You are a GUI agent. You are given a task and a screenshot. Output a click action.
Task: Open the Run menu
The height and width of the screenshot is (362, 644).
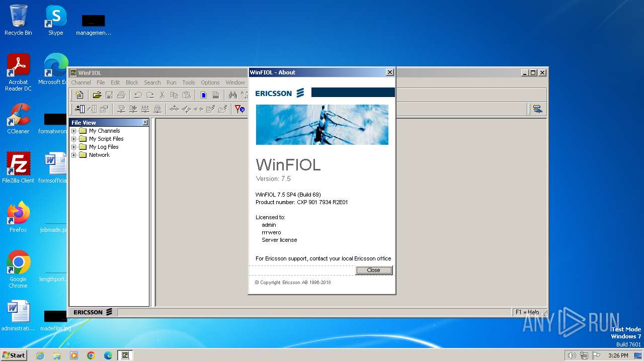tap(171, 82)
